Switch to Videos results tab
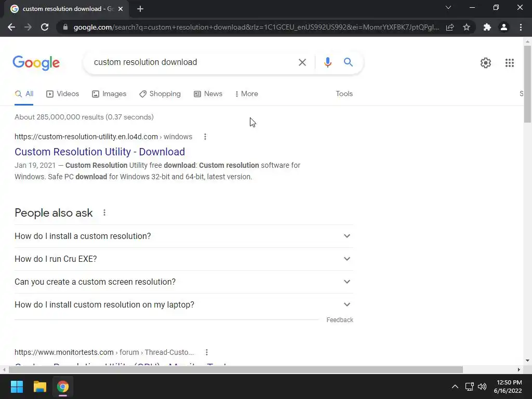Viewport: 532px width, 399px height. click(63, 94)
